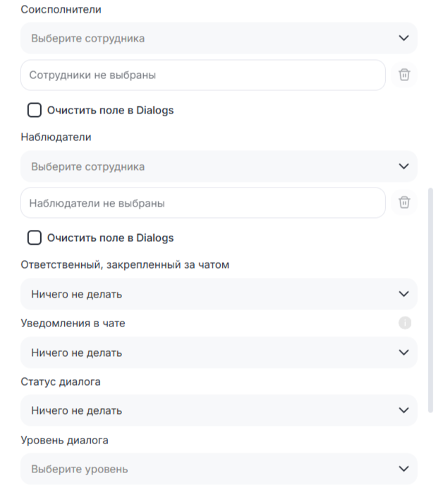448x490 pixels.
Task: Click info icon beside Уведомления в чате
Action: click(x=404, y=324)
